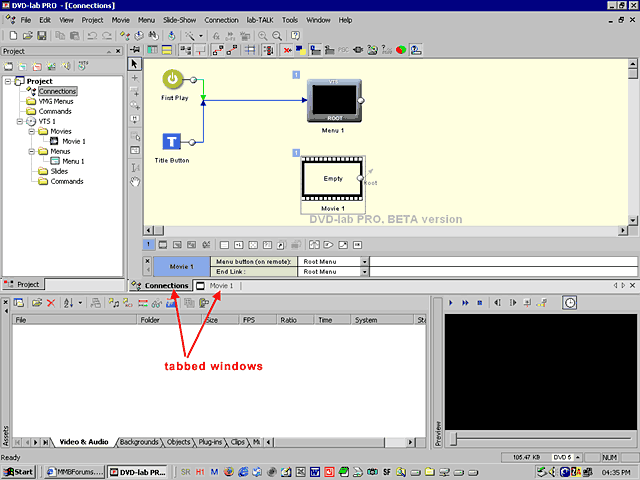Click the New project icon

point(13,36)
